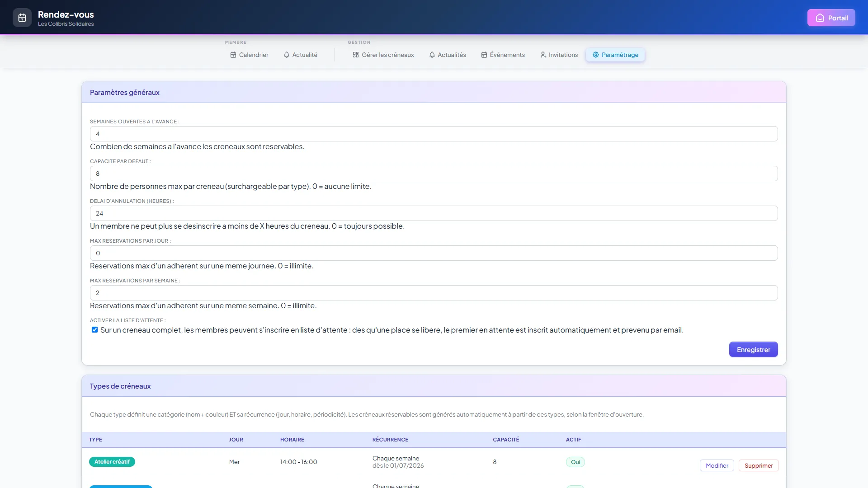Click the RÉCURRENCE column header
This screenshot has width=868, height=488.
(x=390, y=440)
